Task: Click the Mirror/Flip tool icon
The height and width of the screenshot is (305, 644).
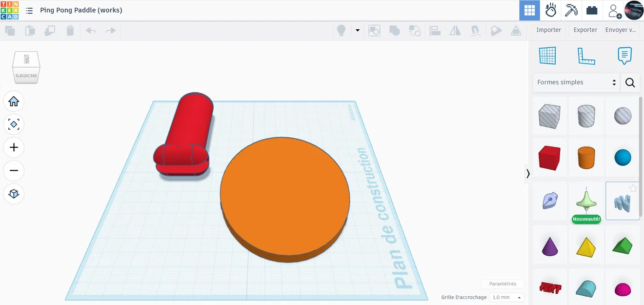Action: (455, 30)
